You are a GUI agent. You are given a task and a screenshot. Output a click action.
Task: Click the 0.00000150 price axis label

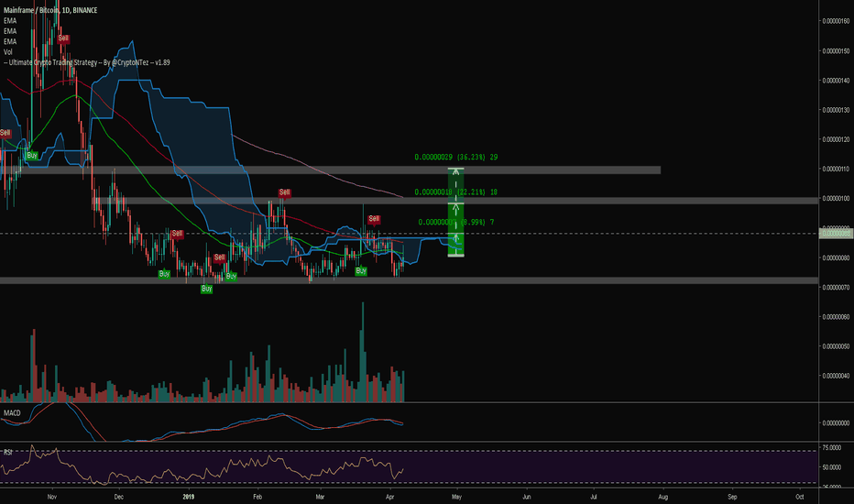coord(836,51)
